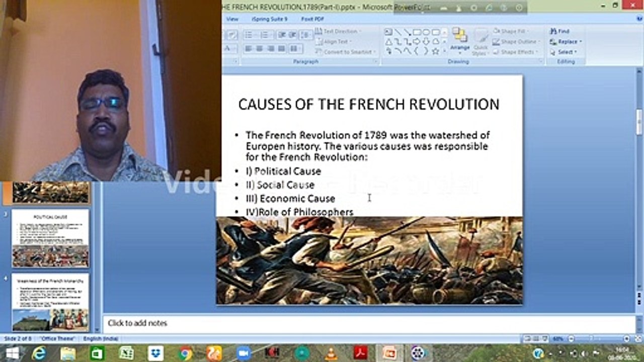Open the Windows Start menu
Image resolution: width=644 pixels, height=362 pixels.
coord(12,353)
